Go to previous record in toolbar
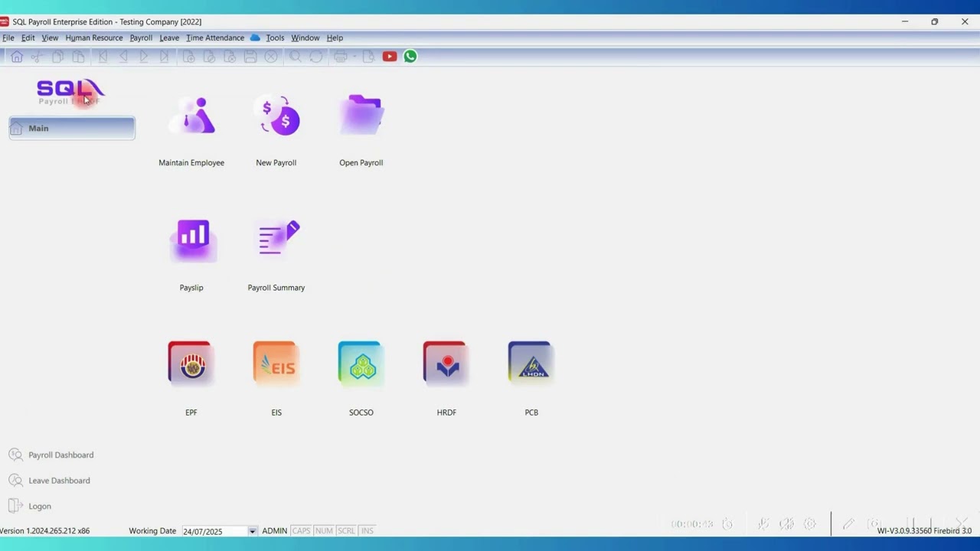Viewport: 980px width, 551px height. [x=123, y=57]
